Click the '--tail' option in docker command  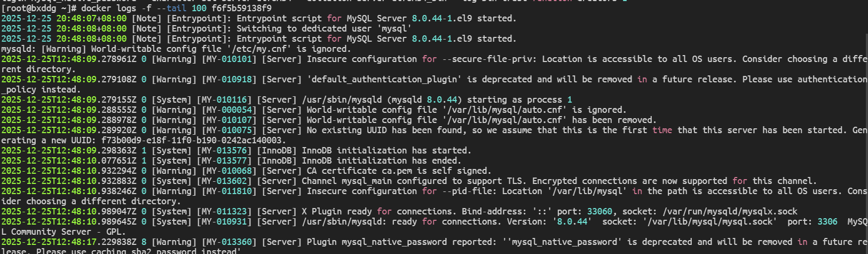point(171,8)
